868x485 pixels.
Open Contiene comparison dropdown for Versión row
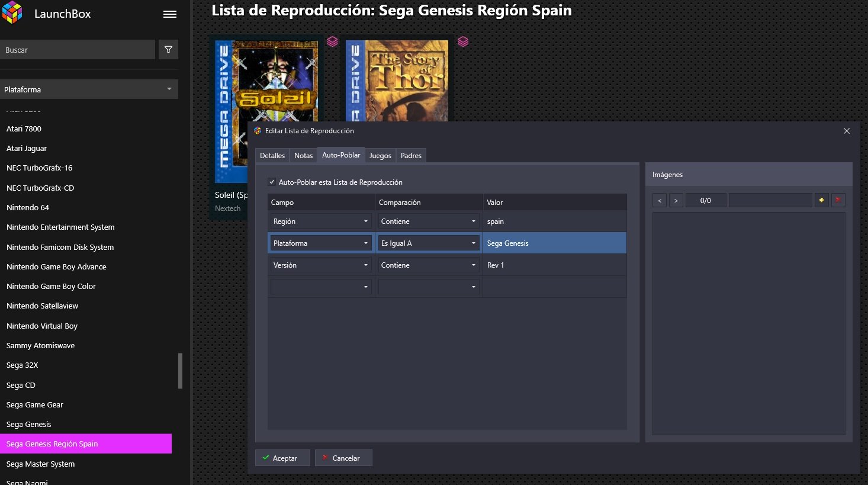(x=429, y=265)
